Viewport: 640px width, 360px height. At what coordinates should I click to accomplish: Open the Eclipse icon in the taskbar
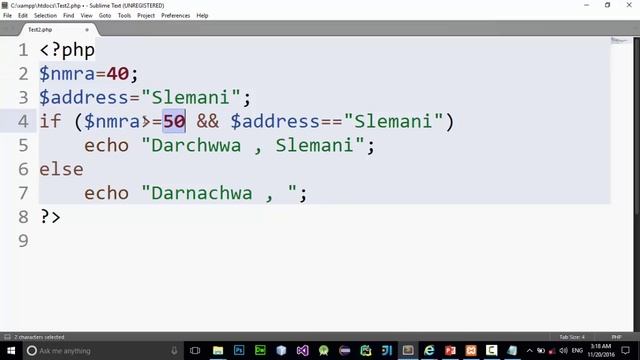tap(345, 351)
